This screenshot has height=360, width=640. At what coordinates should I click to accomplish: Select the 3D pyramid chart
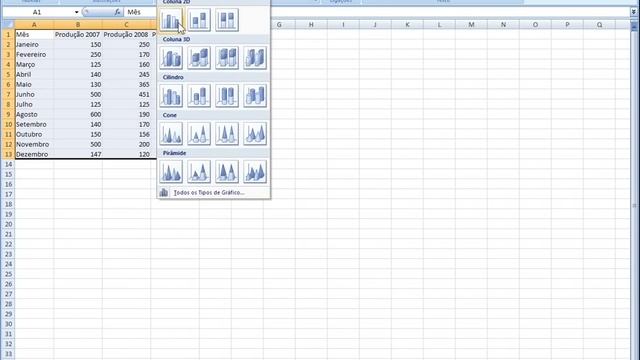(x=255, y=171)
